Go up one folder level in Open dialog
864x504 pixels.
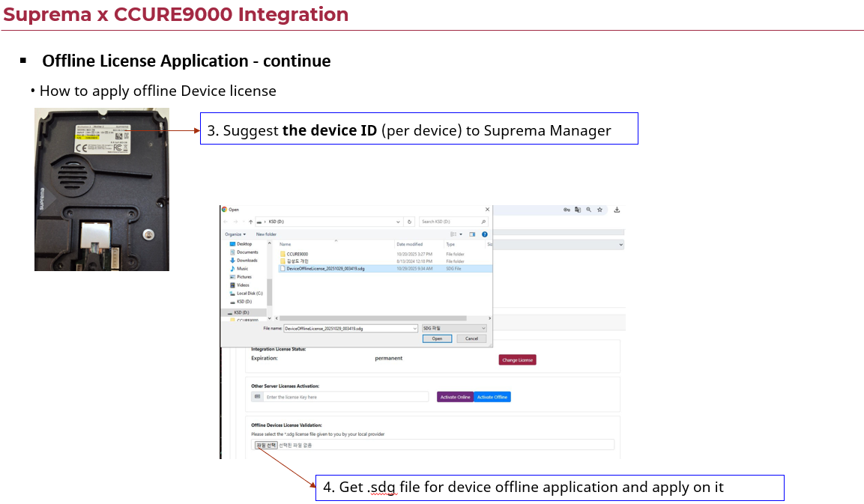tap(251, 222)
